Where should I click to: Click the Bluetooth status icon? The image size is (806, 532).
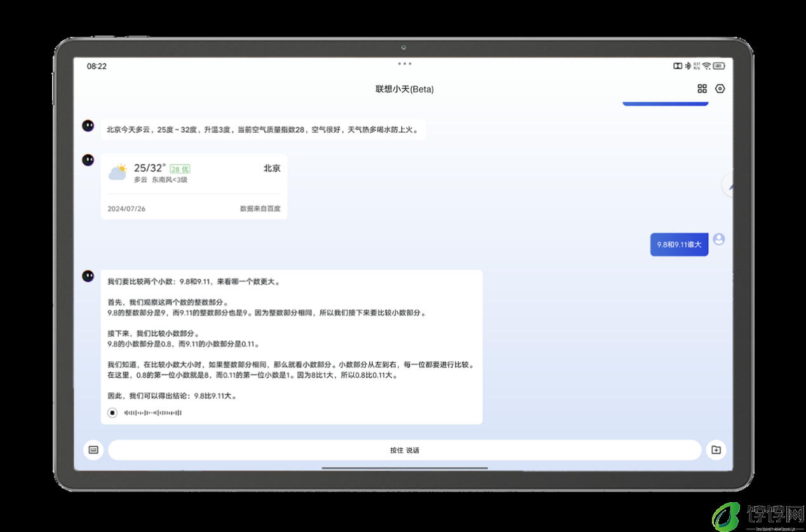pyautogui.click(x=687, y=66)
